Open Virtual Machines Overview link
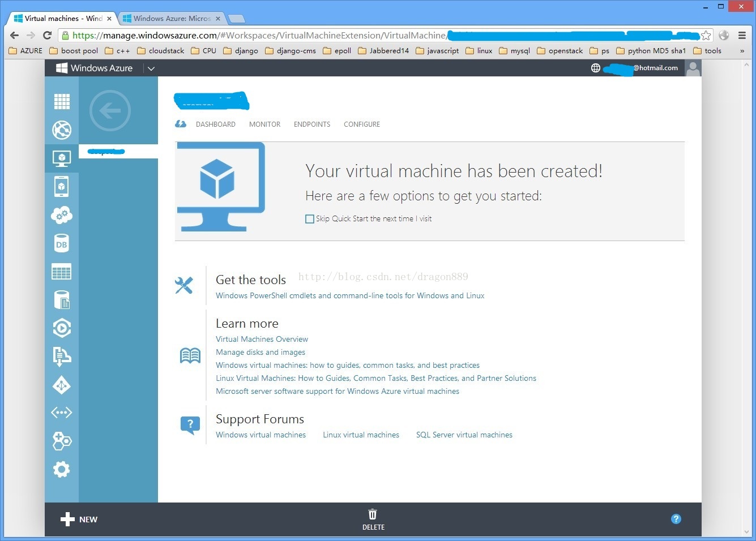The height and width of the screenshot is (541, 756). tap(262, 339)
